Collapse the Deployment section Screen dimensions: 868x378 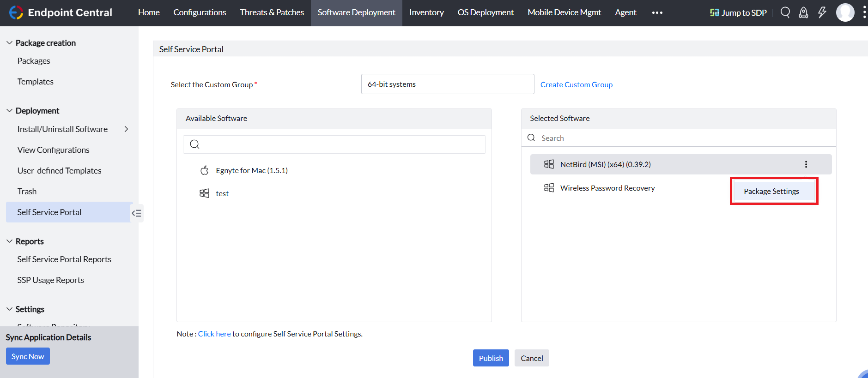point(9,111)
